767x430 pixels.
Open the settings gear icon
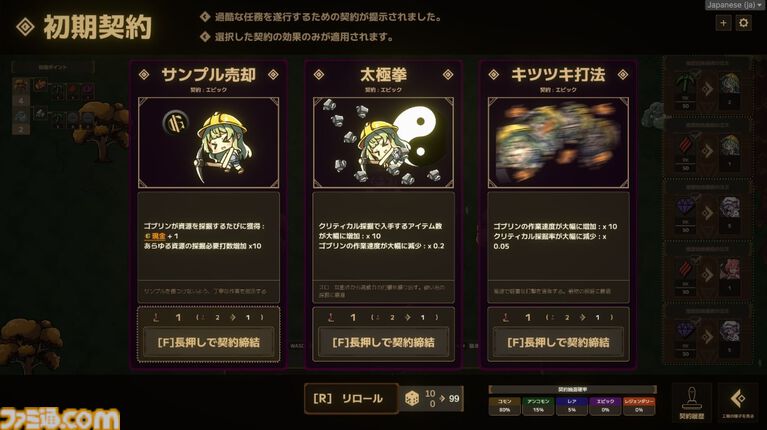click(744, 23)
